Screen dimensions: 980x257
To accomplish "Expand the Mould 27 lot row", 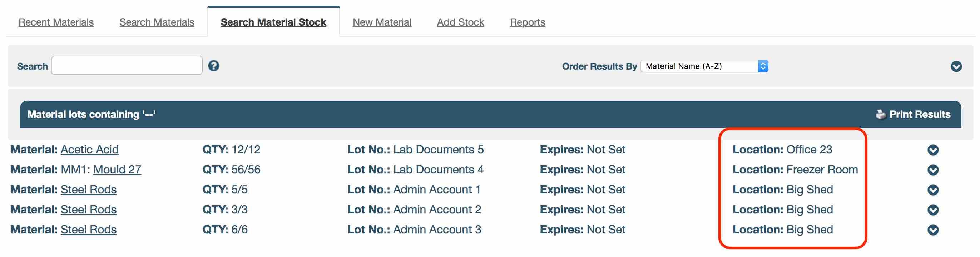I will point(933,170).
